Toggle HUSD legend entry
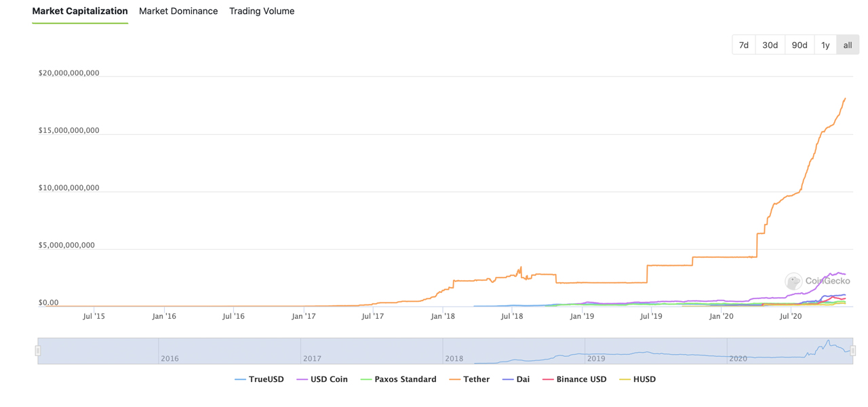The width and height of the screenshot is (868, 407). pos(637,379)
